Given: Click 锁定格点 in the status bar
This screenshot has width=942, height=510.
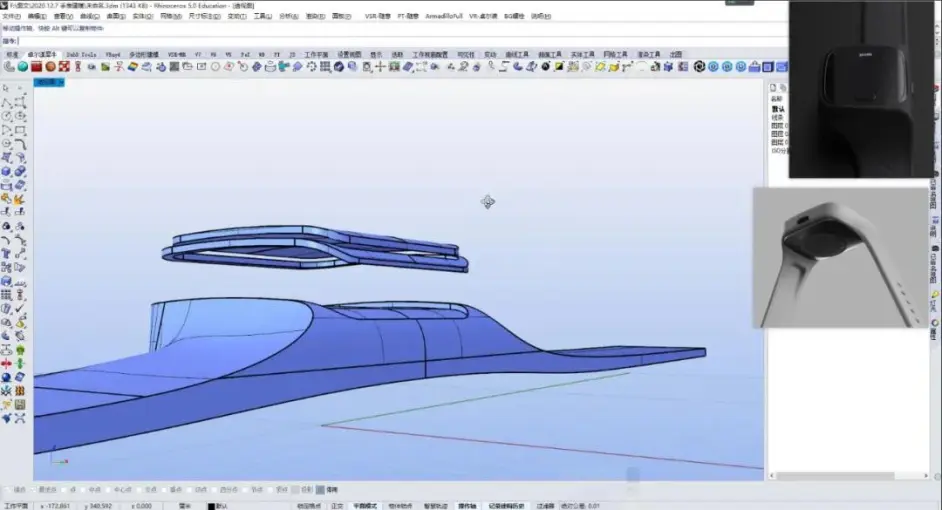Looking at the screenshot, I should pos(309,506).
